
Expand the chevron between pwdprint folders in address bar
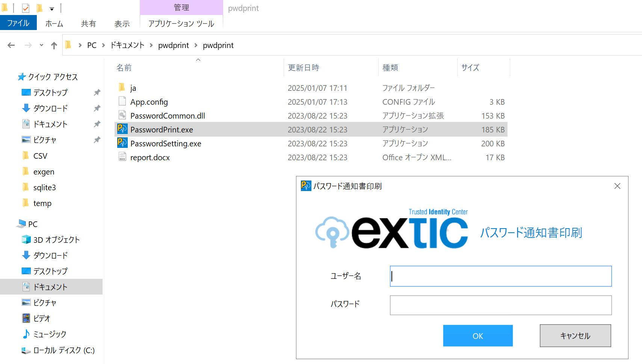pyautogui.click(x=196, y=45)
